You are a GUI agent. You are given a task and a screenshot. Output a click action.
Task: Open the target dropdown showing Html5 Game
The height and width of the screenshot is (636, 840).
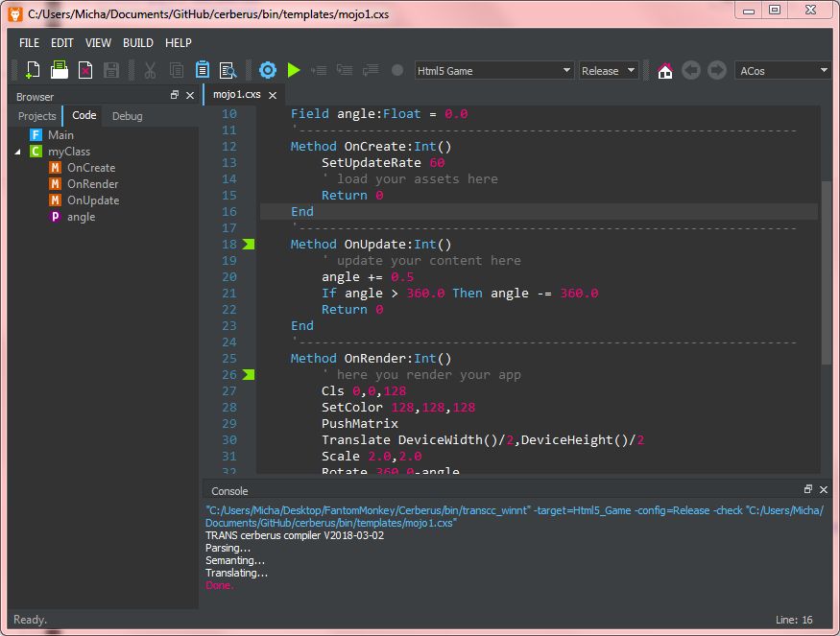coord(493,69)
